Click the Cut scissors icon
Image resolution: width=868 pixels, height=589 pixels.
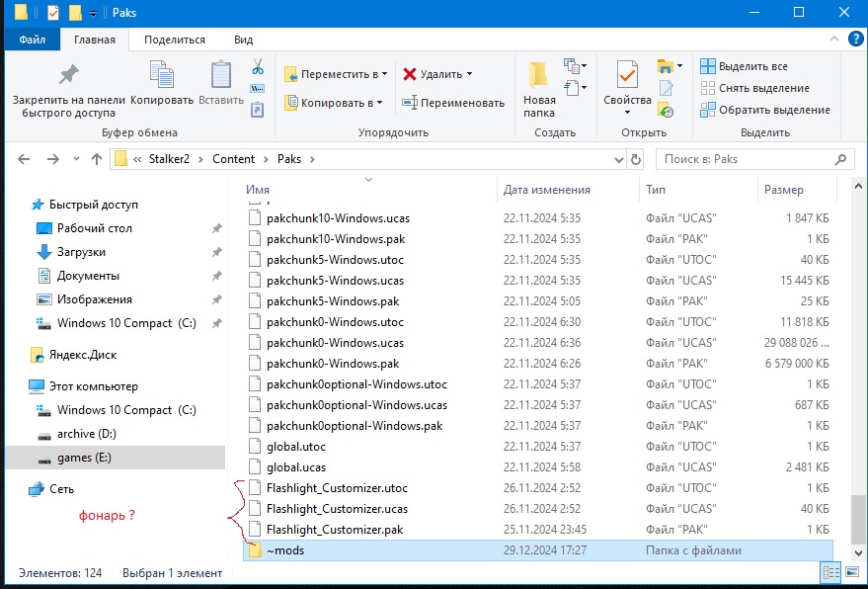[258, 67]
